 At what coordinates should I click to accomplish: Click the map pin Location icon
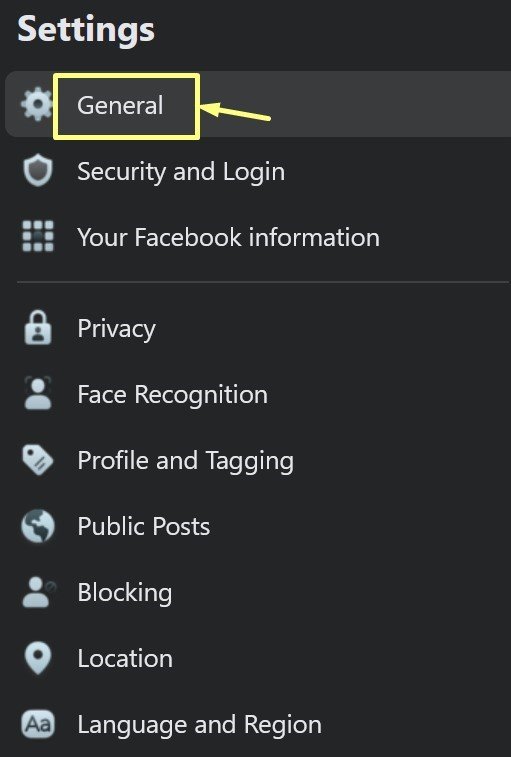(x=38, y=658)
